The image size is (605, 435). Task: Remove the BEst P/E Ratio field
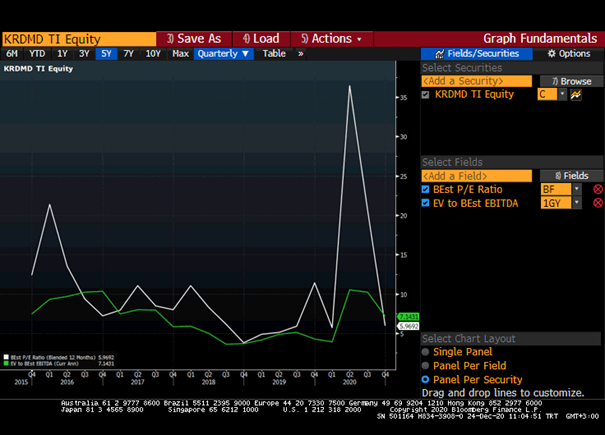click(598, 190)
